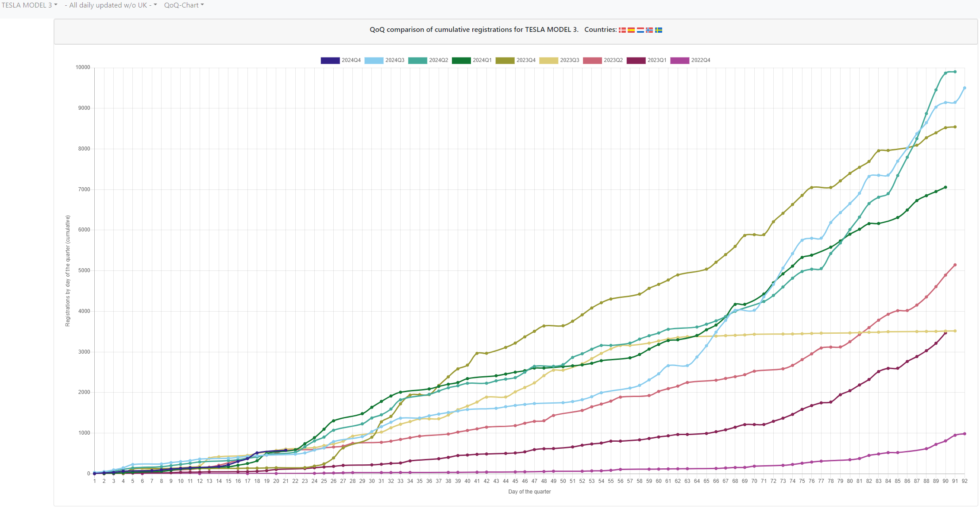Click the x-axis tick label 70
Image resolution: width=980 pixels, height=509 pixels.
[x=754, y=481]
